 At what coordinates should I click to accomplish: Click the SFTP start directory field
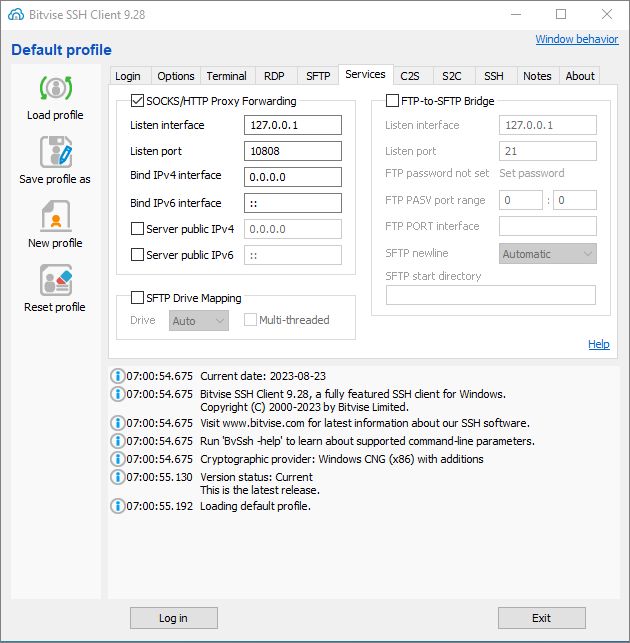click(x=491, y=295)
